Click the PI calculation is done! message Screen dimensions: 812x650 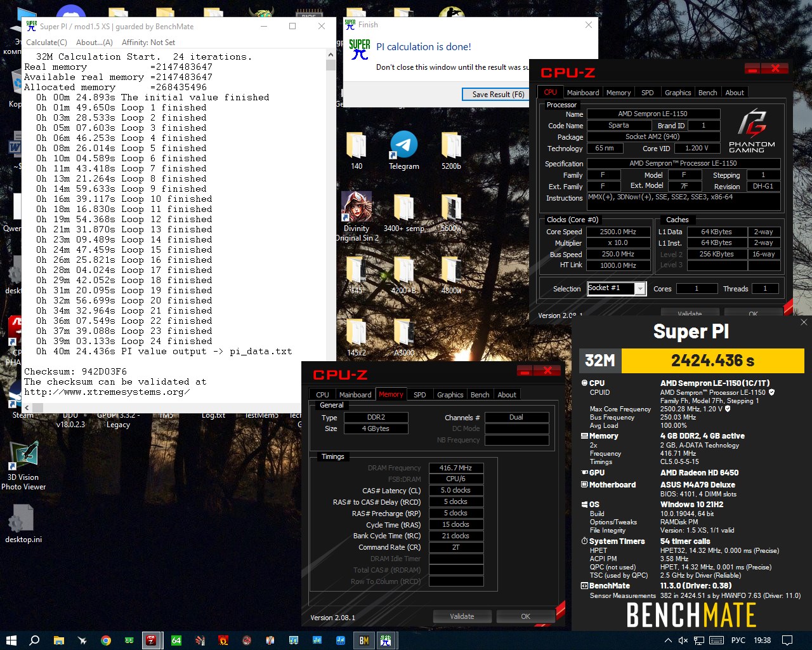(424, 46)
